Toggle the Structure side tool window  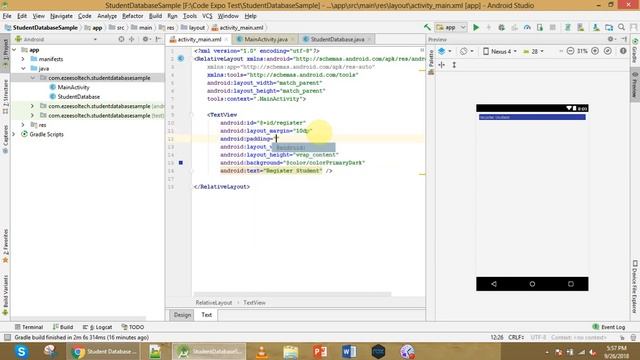5,97
